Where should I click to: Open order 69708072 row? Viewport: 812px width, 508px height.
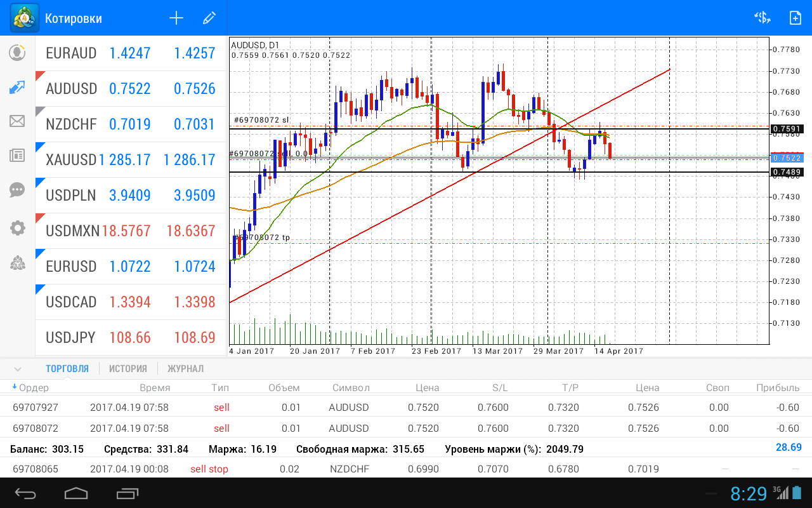406,428
